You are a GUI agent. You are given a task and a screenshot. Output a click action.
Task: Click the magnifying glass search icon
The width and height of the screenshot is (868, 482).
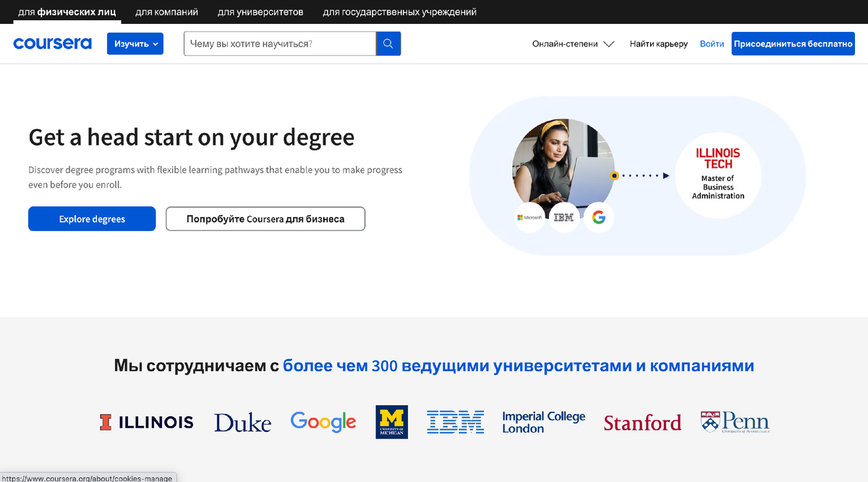[x=388, y=43]
